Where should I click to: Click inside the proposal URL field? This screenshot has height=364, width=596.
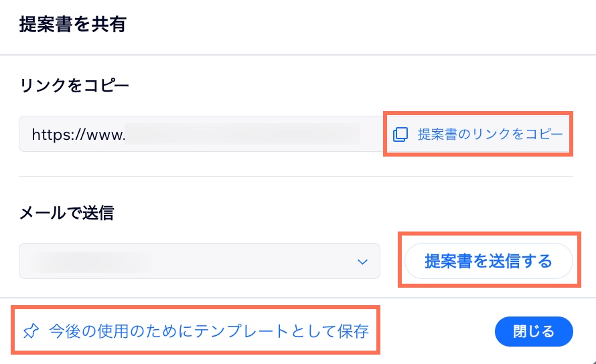point(200,134)
